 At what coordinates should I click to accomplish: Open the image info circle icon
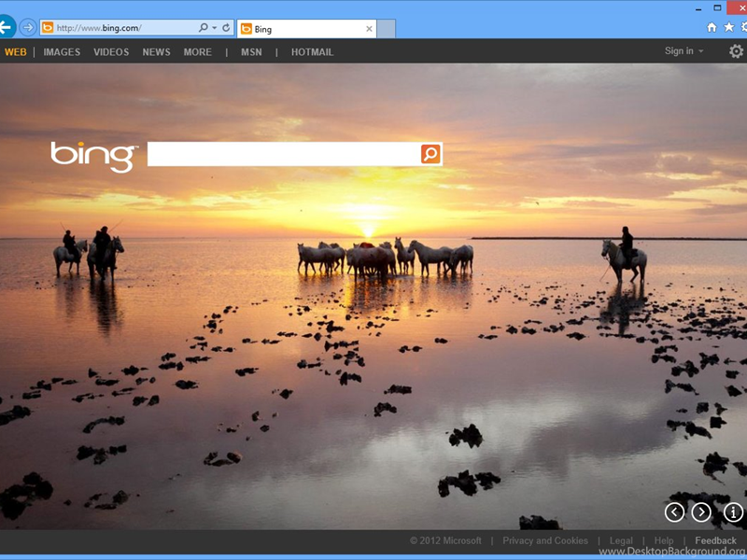click(x=734, y=511)
